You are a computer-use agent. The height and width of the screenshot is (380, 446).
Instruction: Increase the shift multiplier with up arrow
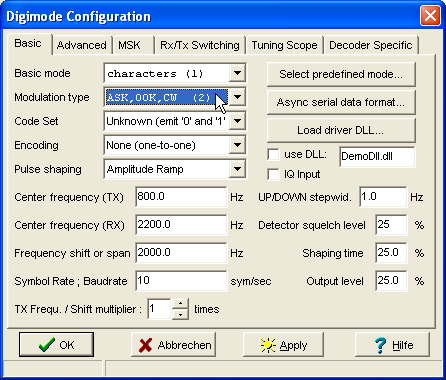(180, 303)
